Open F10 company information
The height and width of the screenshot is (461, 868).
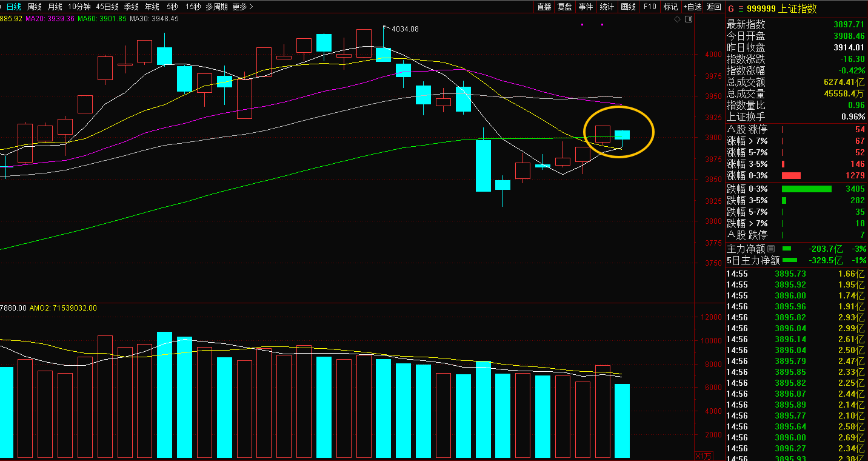(649, 7)
